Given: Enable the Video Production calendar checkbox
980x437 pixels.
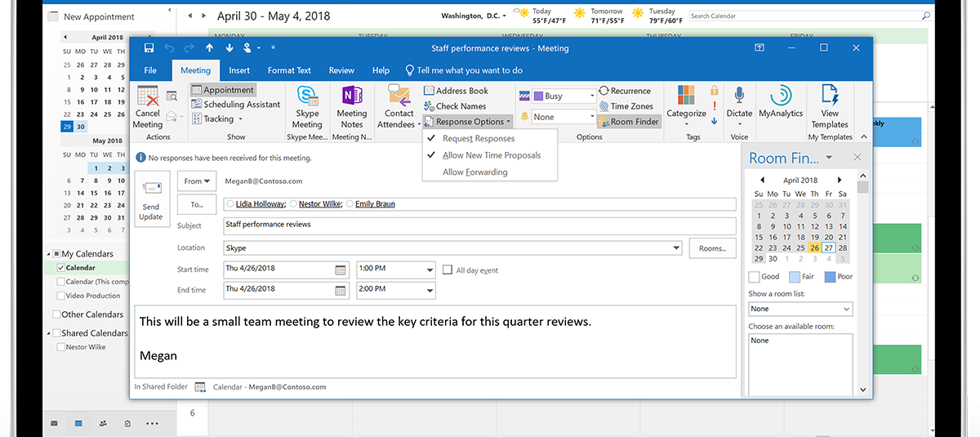Looking at the screenshot, I should [x=61, y=296].
